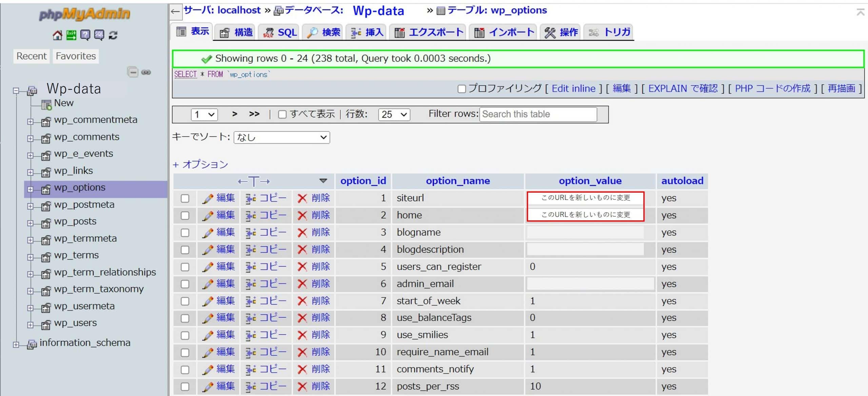Click the collapse all minus icon in sidebar
Viewport: 868px width, 396px height.
click(133, 72)
